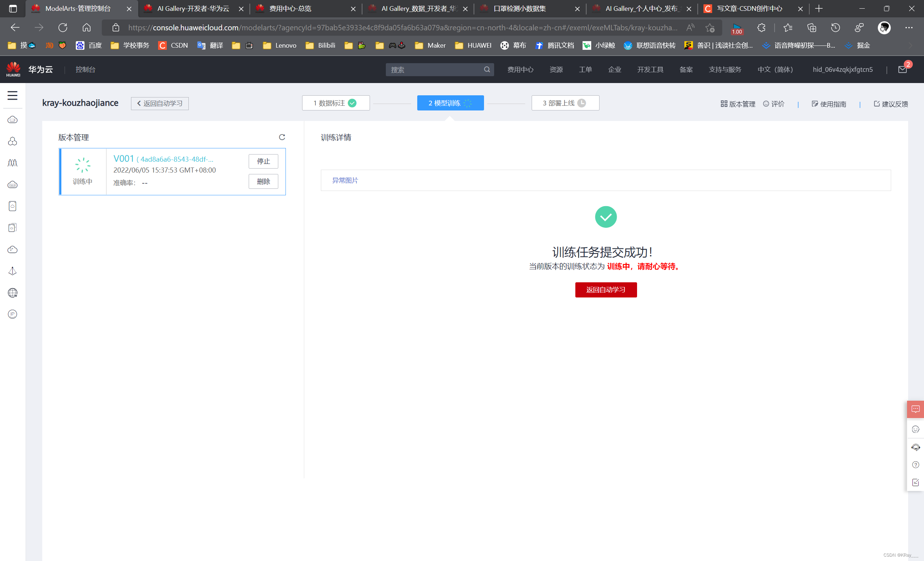Open account menu hid_06v4zqkjxfgtcn5
The image size is (924, 561).
pyautogui.click(x=842, y=69)
